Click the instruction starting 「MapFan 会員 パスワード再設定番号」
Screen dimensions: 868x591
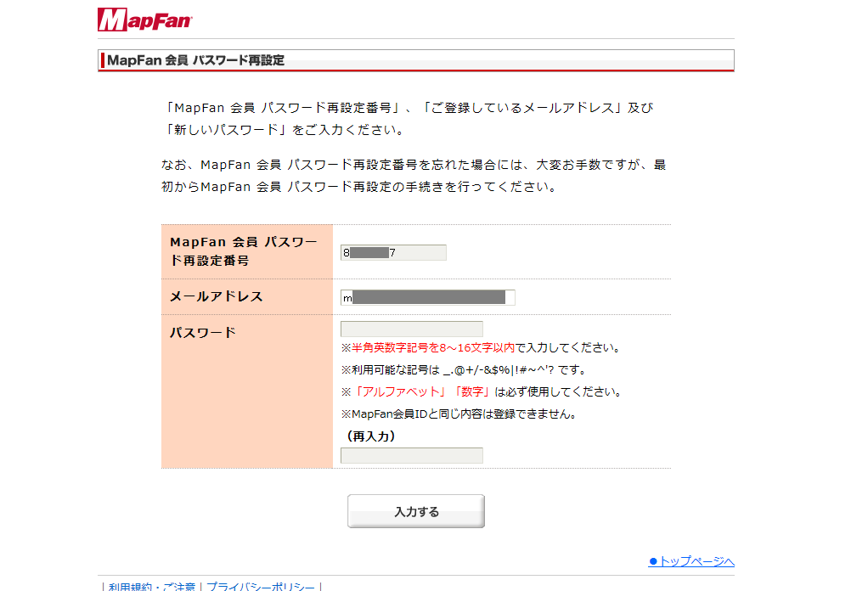[409, 118]
